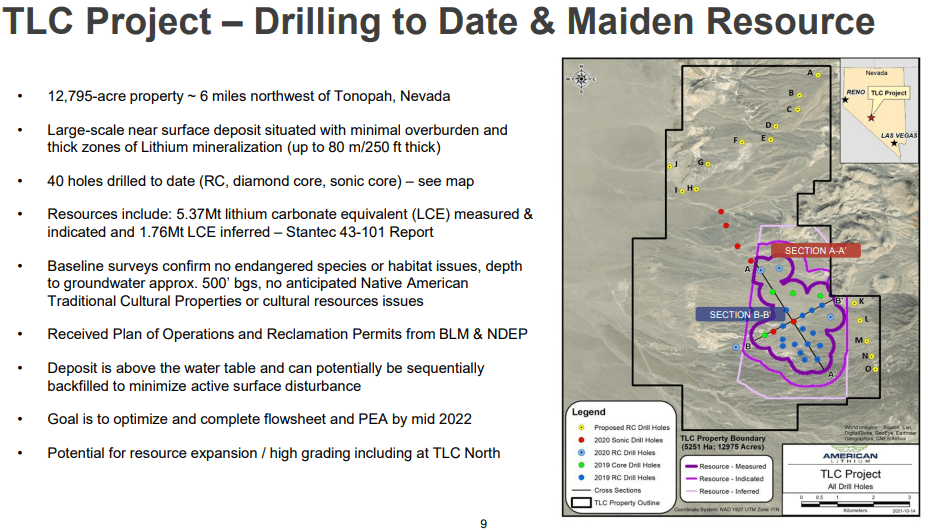This screenshot has width=944, height=530.
Task: Click 'All Drill Holes' subtitle in map title block
Action: coord(850,487)
